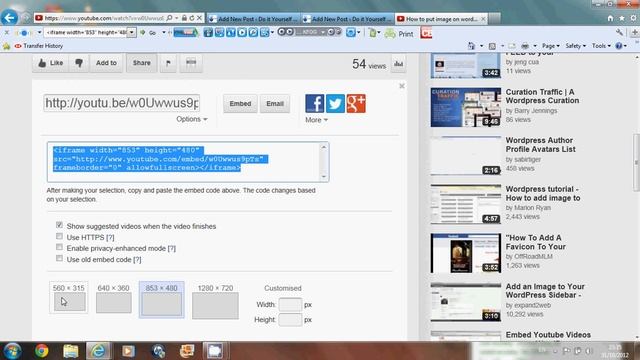Share on Google Plus icon

click(356, 103)
